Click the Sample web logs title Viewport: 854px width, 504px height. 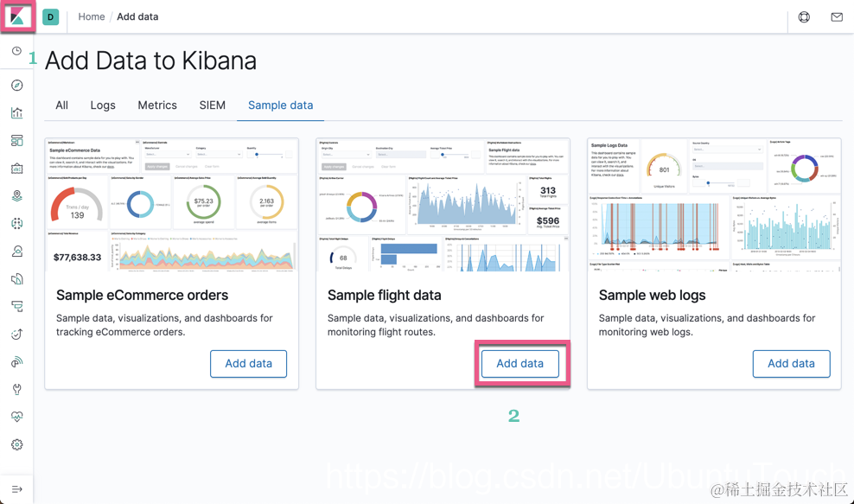[x=652, y=296]
